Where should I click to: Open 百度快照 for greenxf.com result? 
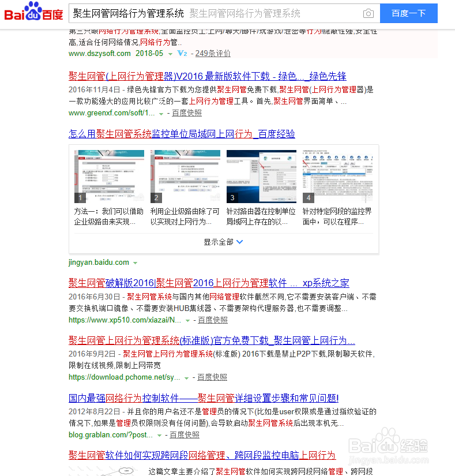(x=186, y=113)
